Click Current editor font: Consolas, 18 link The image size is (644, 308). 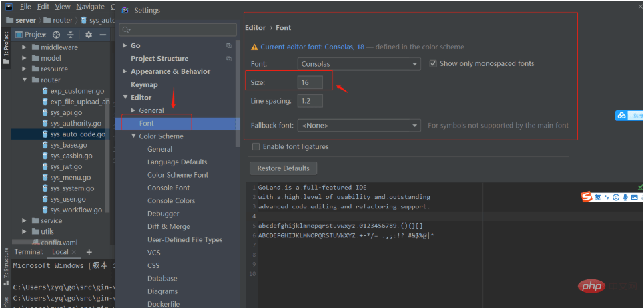312,47
